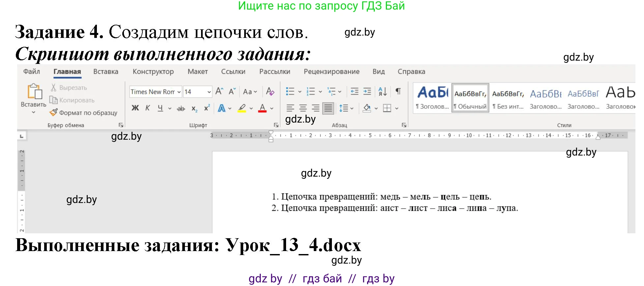The height and width of the screenshot is (286, 644).
Task: Click the Paste (Вставить) clipboard icon
Action: (x=34, y=91)
